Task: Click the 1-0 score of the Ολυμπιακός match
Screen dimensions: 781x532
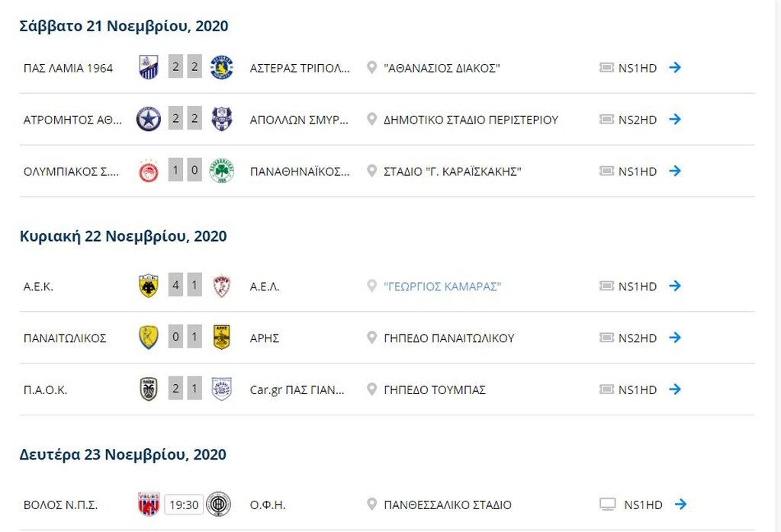Action: click(x=187, y=170)
